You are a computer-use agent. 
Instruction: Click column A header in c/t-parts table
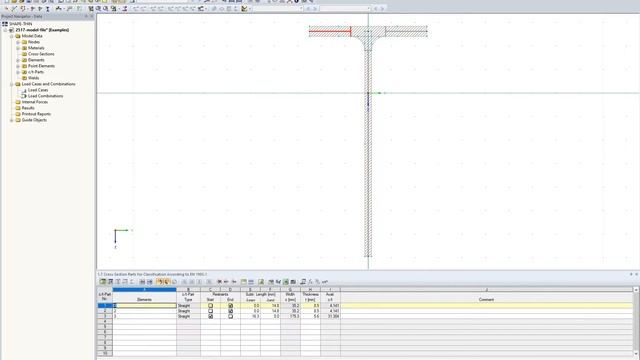coord(144,289)
